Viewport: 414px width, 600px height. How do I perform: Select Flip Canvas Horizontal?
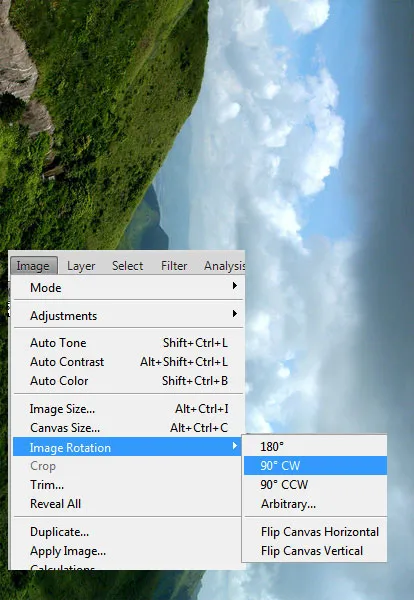pyautogui.click(x=315, y=532)
